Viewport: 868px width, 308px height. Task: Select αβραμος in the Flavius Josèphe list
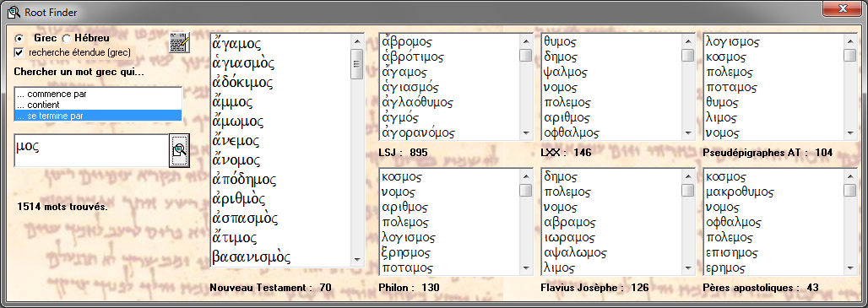pyautogui.click(x=570, y=223)
